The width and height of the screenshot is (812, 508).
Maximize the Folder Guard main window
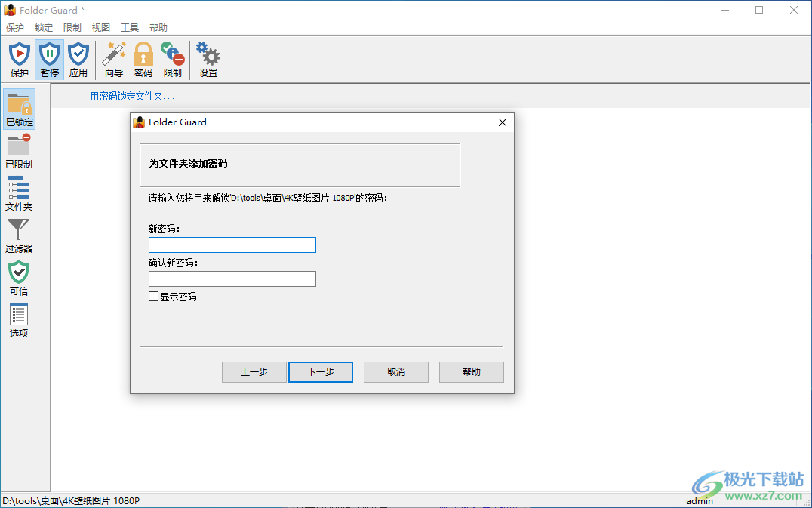tap(759, 10)
